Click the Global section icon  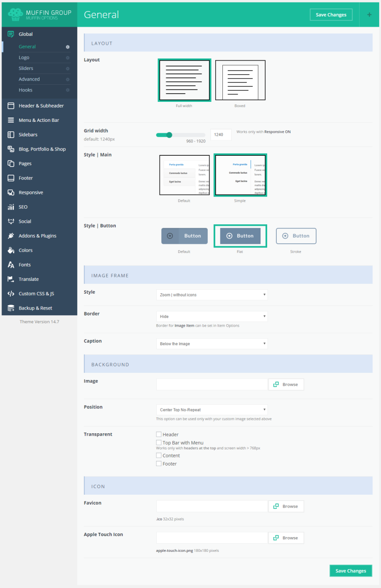(x=11, y=34)
